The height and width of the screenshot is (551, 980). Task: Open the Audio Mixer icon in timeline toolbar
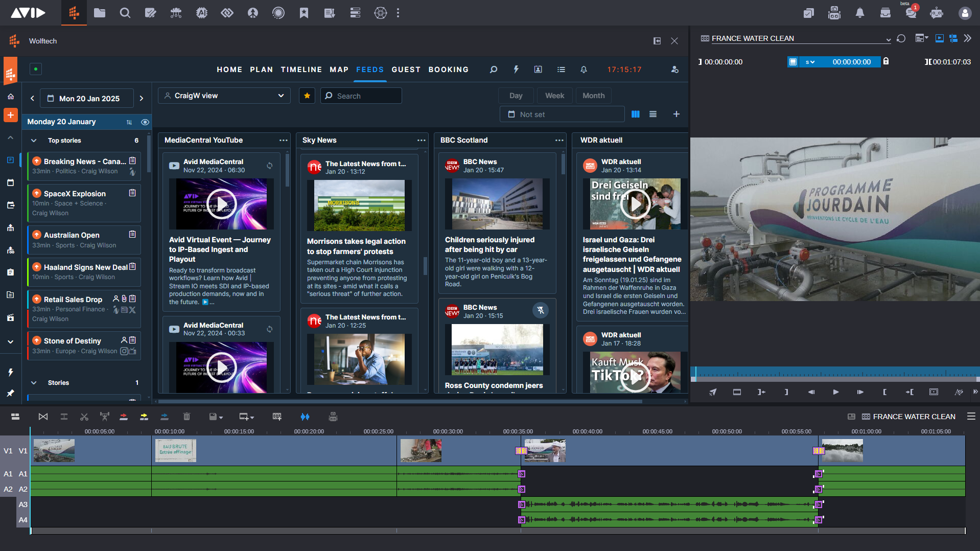coord(305,417)
